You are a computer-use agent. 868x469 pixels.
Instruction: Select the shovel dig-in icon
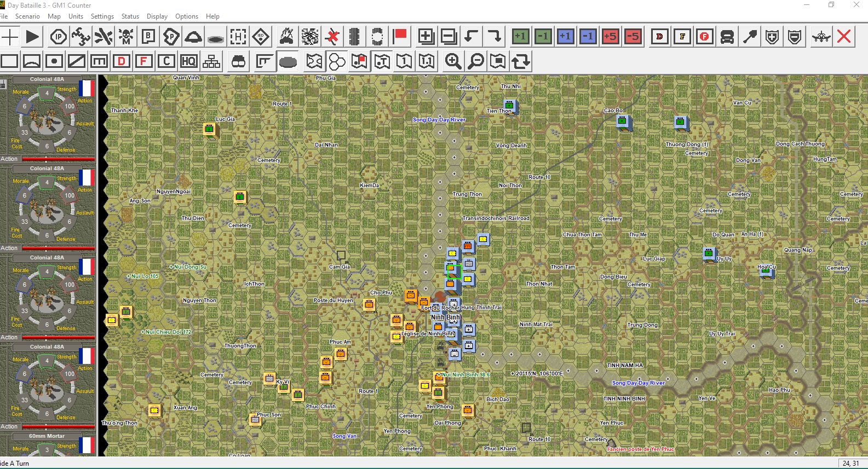[x=750, y=37]
